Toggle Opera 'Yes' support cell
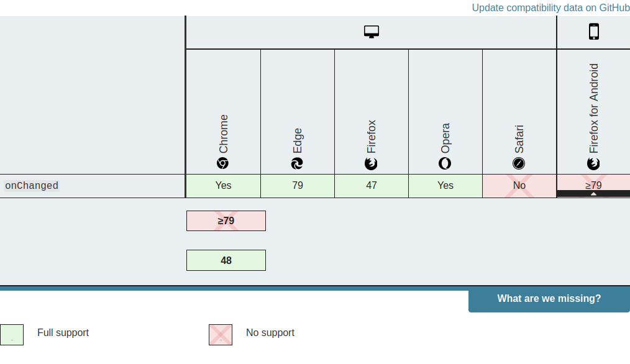This screenshot has height=364, width=630. (445, 185)
